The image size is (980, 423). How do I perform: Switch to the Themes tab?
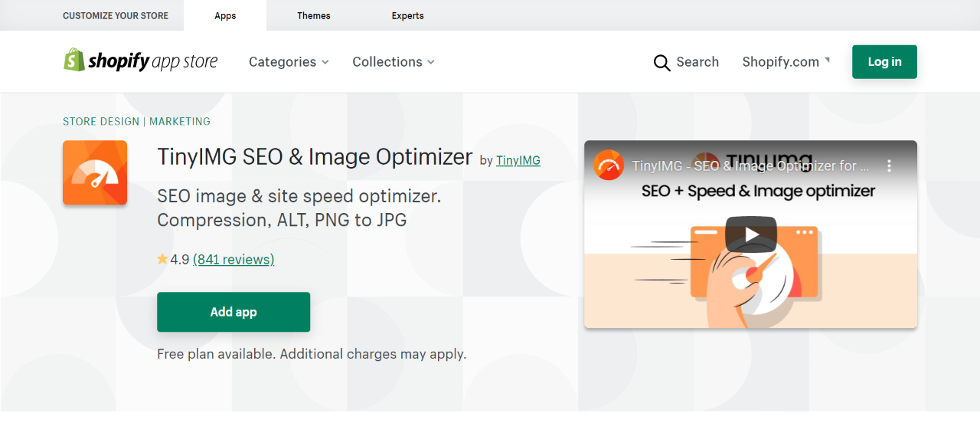(314, 15)
